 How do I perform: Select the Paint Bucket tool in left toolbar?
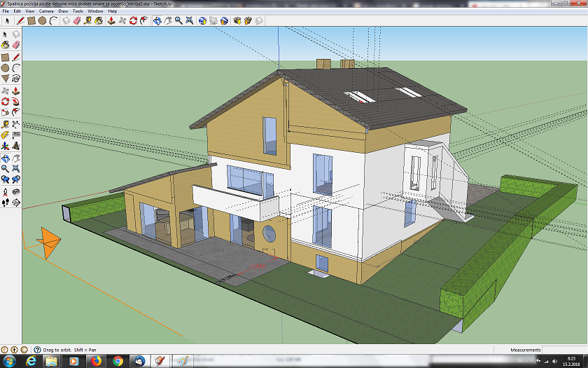6,45
